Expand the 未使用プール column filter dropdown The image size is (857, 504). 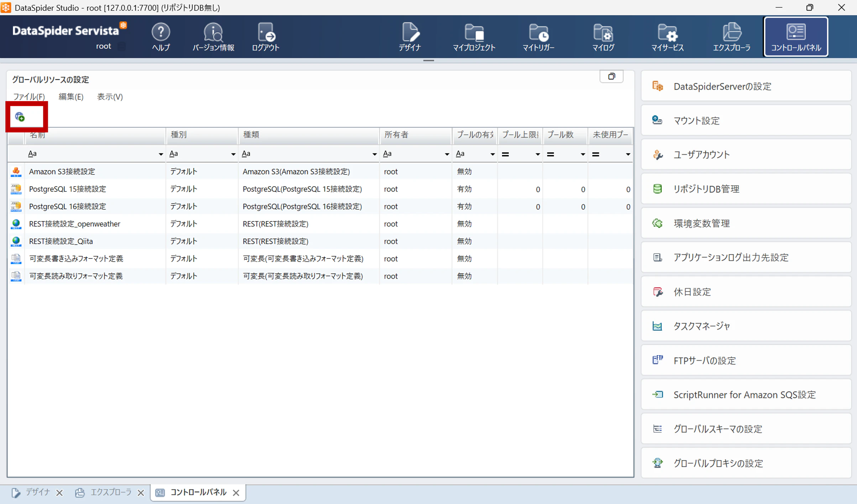coord(628,154)
